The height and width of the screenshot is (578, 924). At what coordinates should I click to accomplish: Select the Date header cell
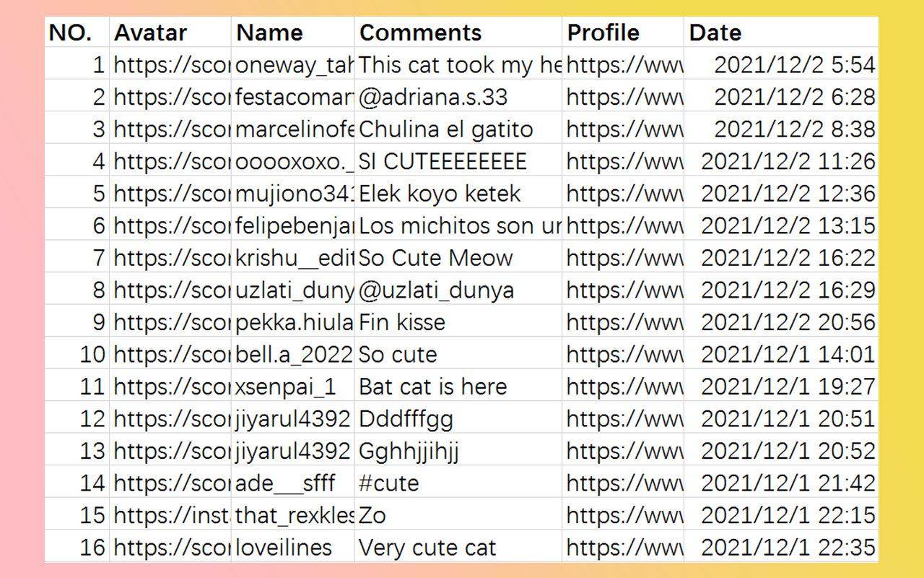(781, 33)
